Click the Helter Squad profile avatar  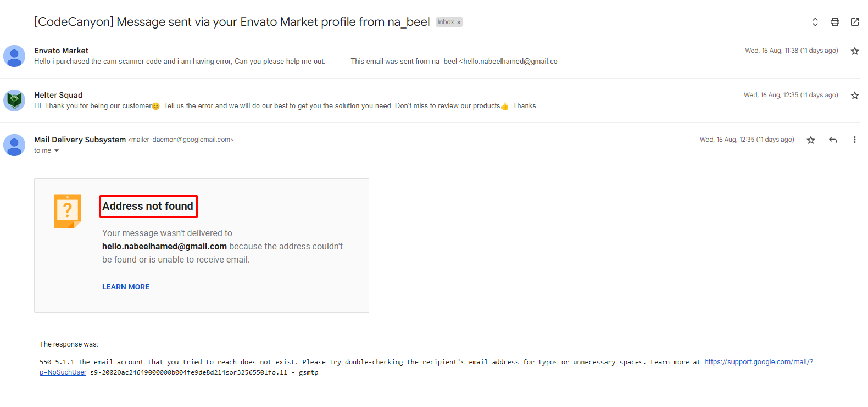pos(14,101)
